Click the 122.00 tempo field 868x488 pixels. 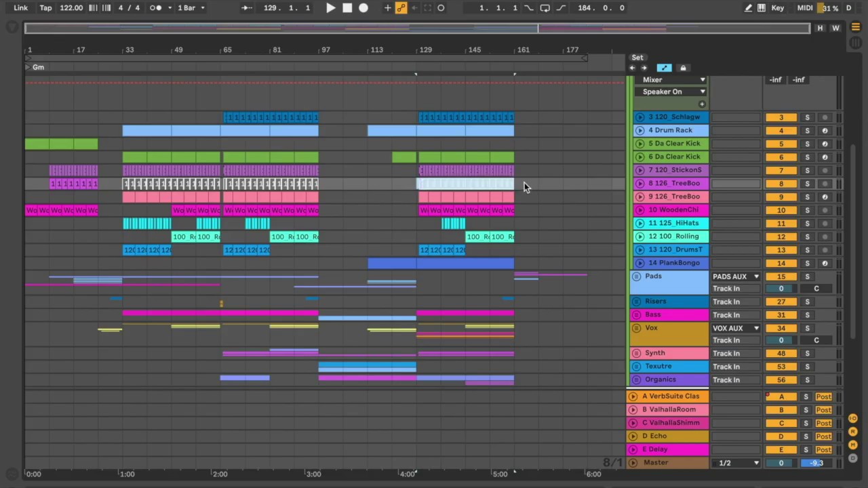pos(71,8)
